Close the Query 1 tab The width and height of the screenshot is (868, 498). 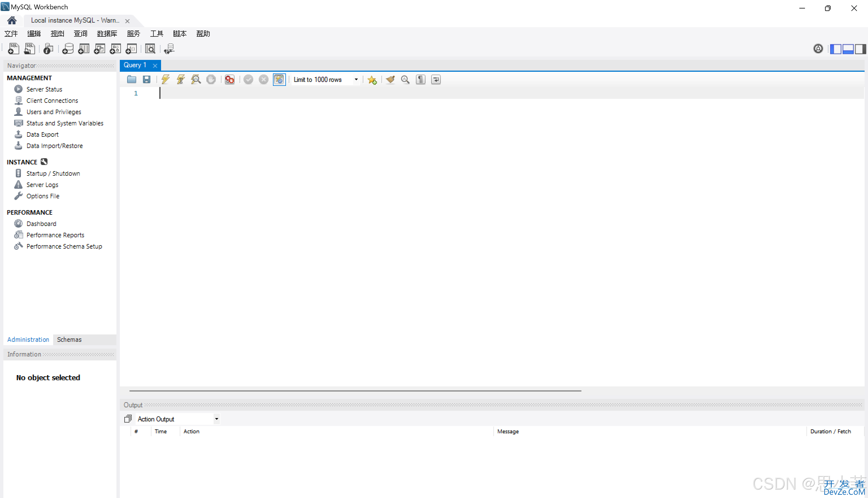(155, 66)
